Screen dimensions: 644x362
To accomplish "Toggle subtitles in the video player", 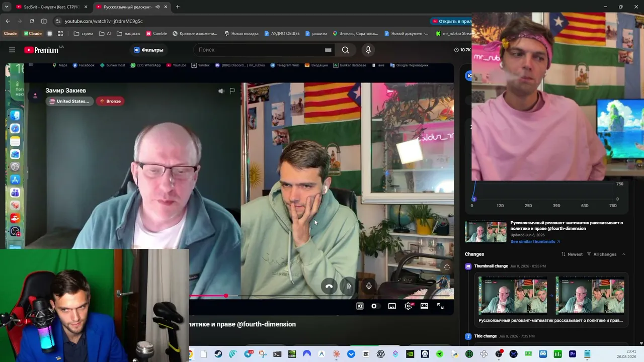I will tap(392, 306).
